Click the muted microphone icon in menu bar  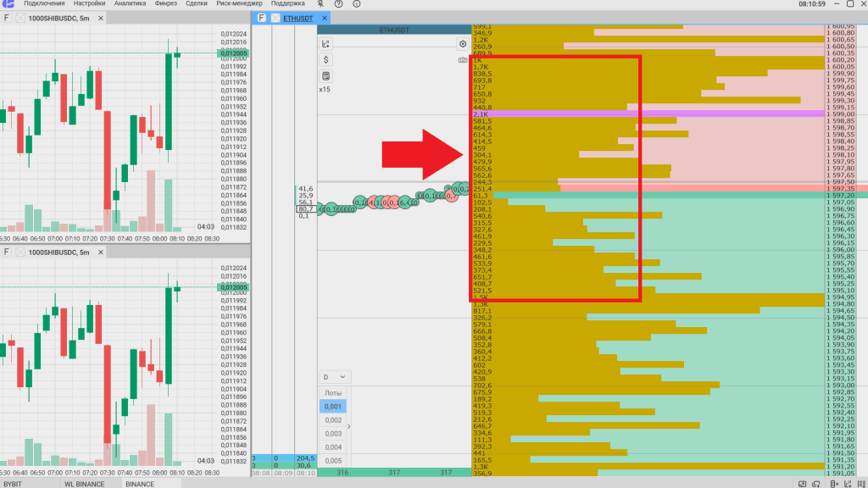click(x=320, y=3)
